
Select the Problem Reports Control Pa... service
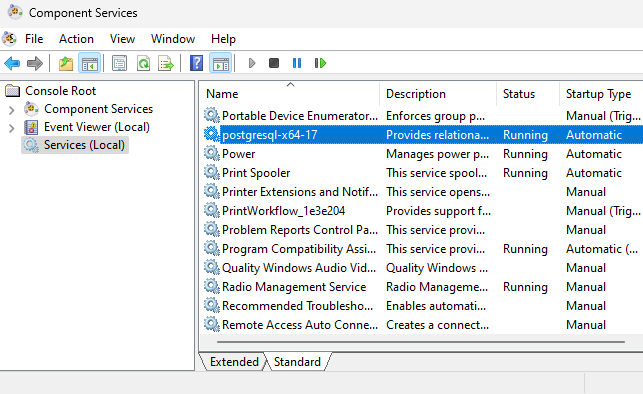pos(300,230)
